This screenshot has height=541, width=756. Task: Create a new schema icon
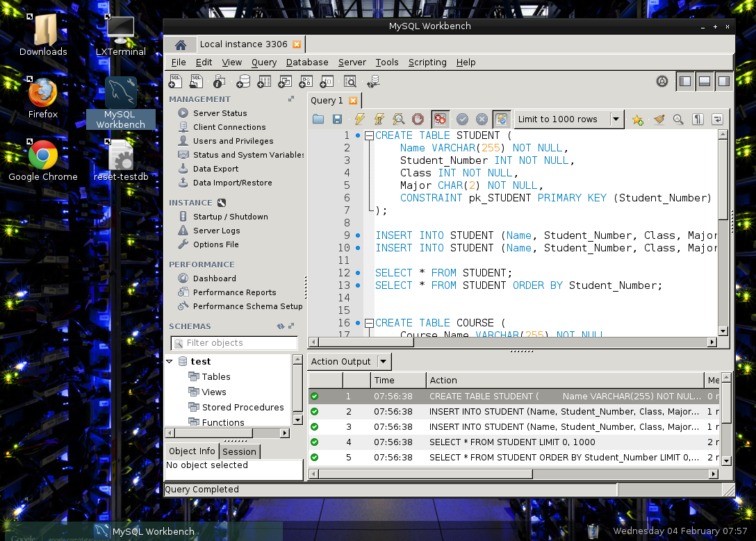(243, 81)
